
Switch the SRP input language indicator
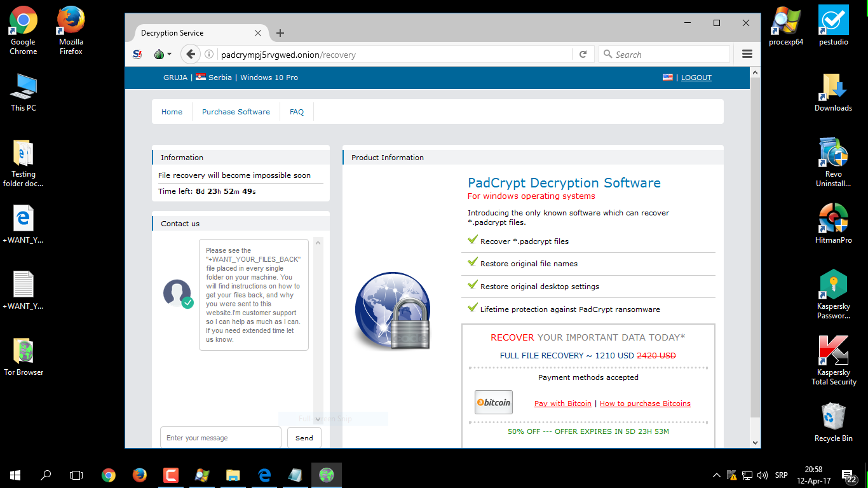pyautogui.click(x=781, y=475)
